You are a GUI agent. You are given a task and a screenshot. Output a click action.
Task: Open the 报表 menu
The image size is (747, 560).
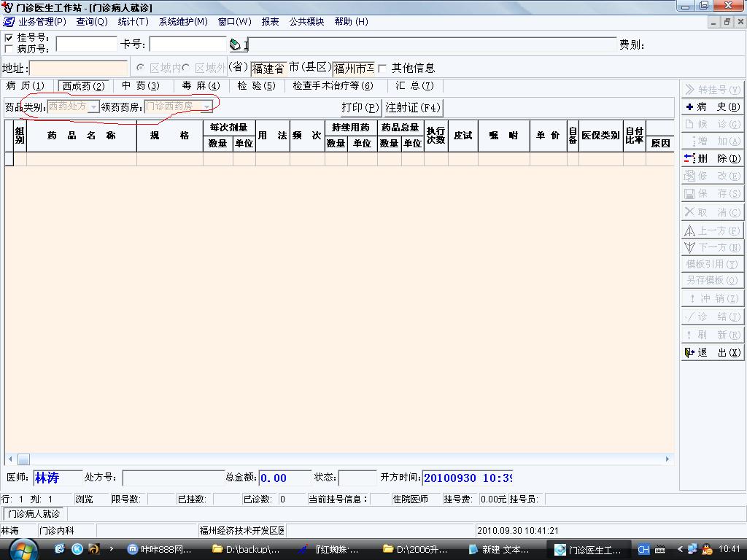tap(270, 21)
